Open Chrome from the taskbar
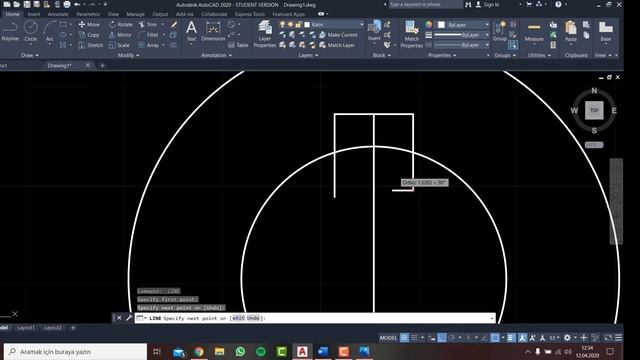 tap(199, 351)
